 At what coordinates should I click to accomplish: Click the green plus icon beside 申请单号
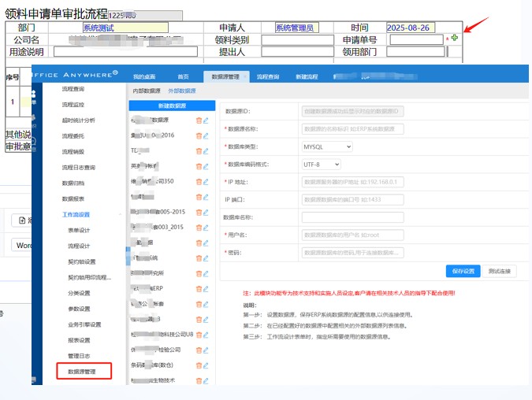454,38
